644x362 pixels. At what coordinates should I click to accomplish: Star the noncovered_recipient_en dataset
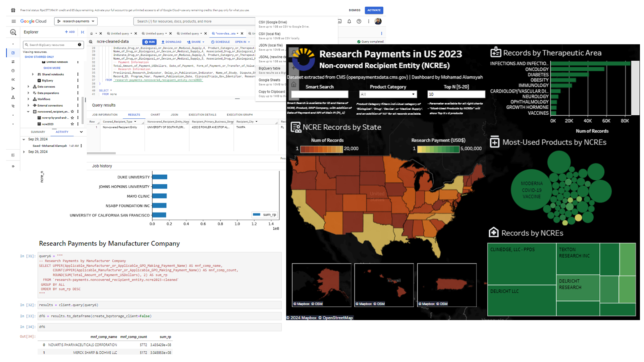(72, 112)
